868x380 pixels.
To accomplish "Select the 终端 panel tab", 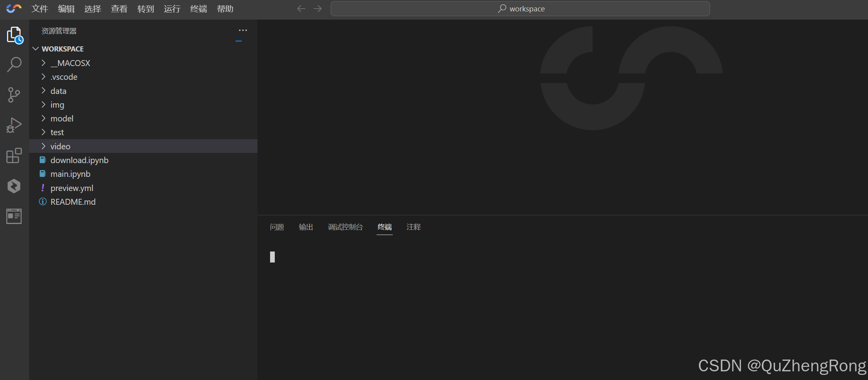I will pos(384,227).
